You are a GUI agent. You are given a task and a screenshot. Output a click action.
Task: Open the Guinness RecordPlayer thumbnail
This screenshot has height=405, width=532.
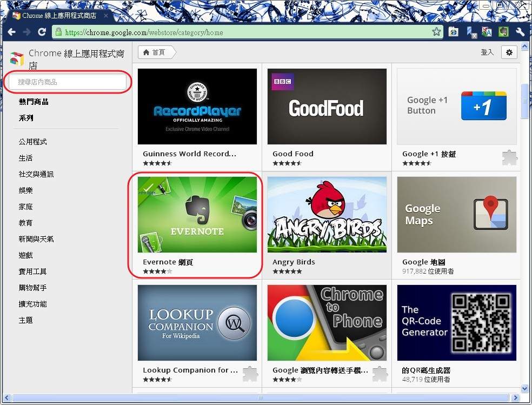pyautogui.click(x=197, y=107)
